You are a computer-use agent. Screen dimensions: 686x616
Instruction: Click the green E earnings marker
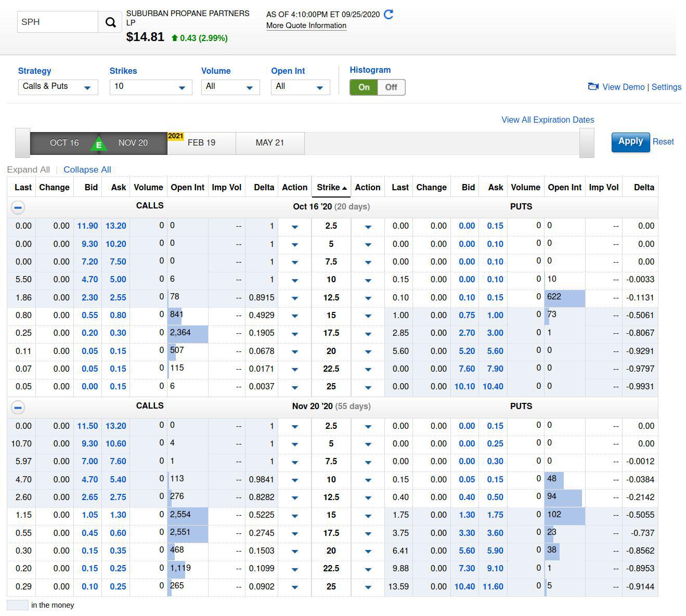pos(98,144)
